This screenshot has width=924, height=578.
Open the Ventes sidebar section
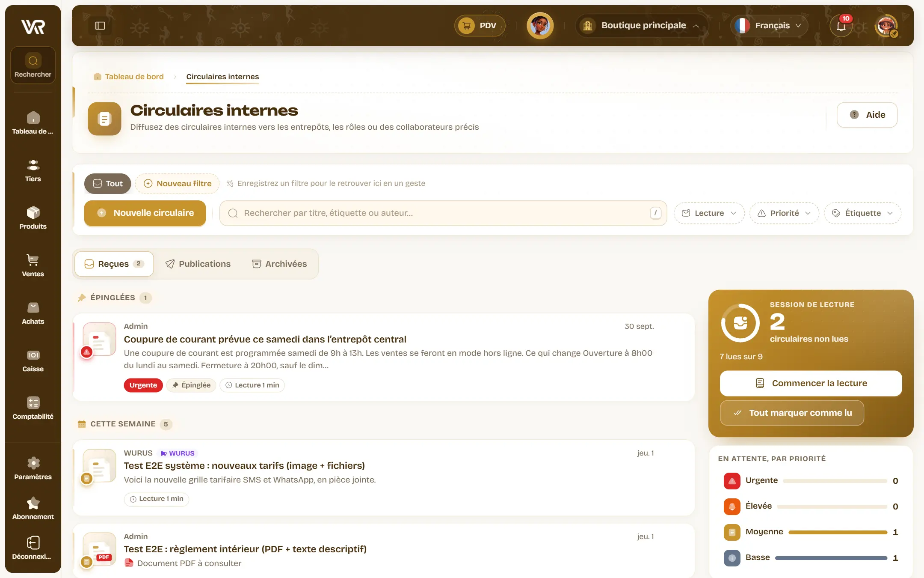click(x=33, y=265)
